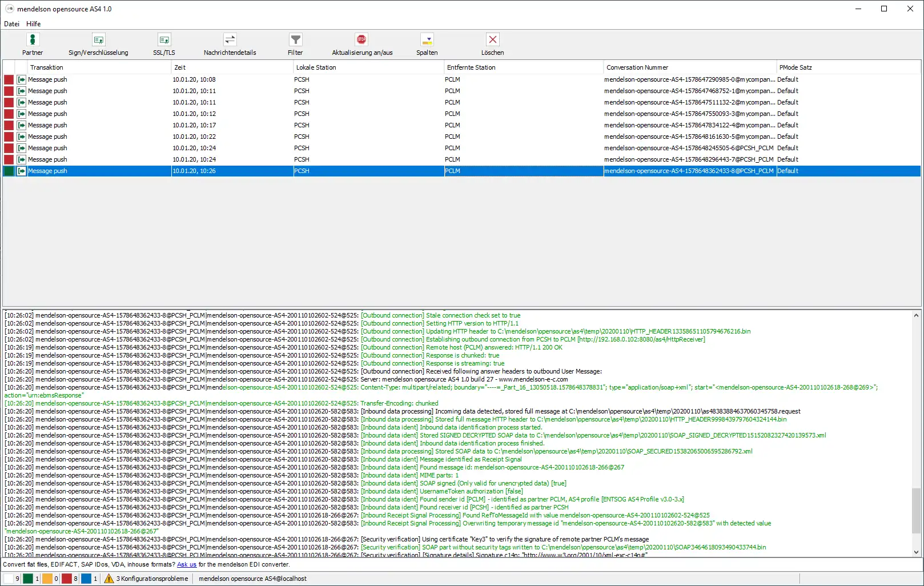Open the SSL/TLS certificate manager
The height and width of the screenshot is (586, 924).
164,45
